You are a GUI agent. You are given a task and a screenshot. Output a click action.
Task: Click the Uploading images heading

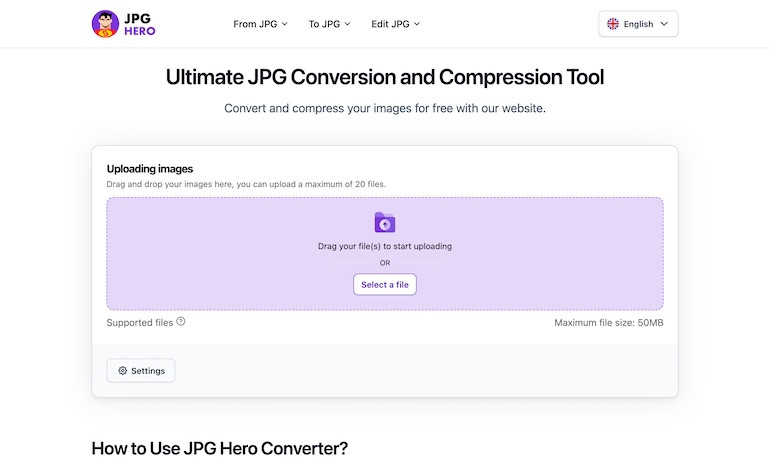pyautogui.click(x=150, y=169)
